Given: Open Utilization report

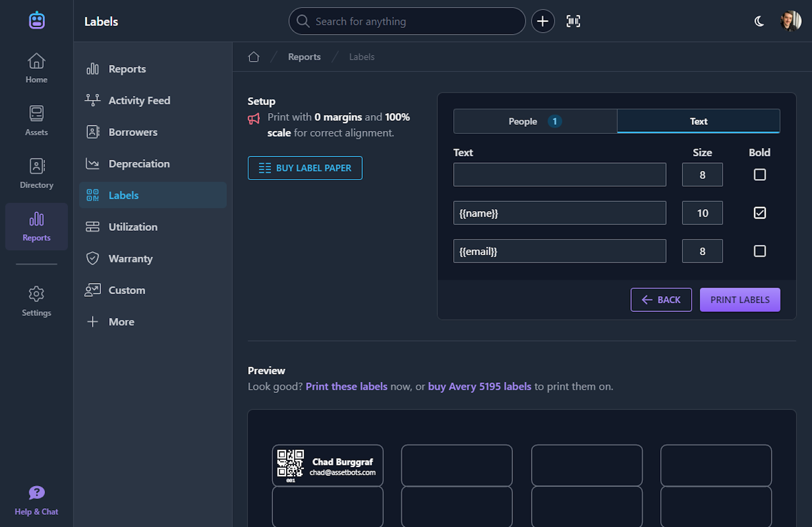Looking at the screenshot, I should point(153,227).
